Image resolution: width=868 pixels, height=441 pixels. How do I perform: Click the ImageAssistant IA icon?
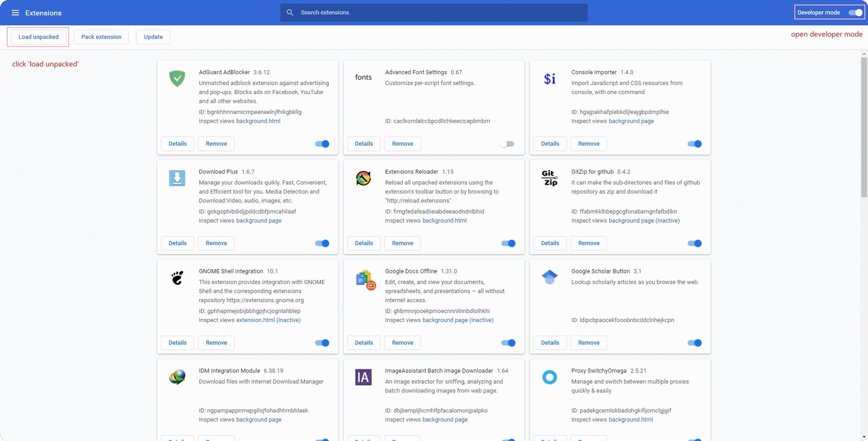(x=364, y=377)
